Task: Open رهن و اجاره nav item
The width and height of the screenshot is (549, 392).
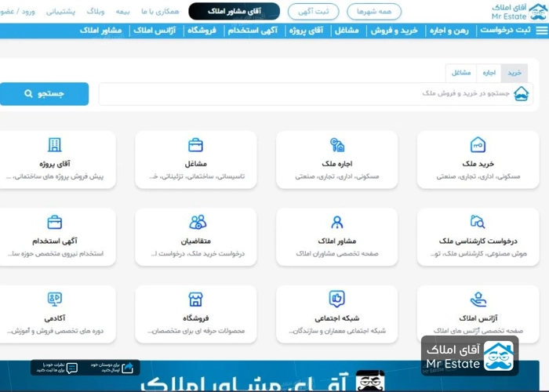Action: [x=449, y=31]
